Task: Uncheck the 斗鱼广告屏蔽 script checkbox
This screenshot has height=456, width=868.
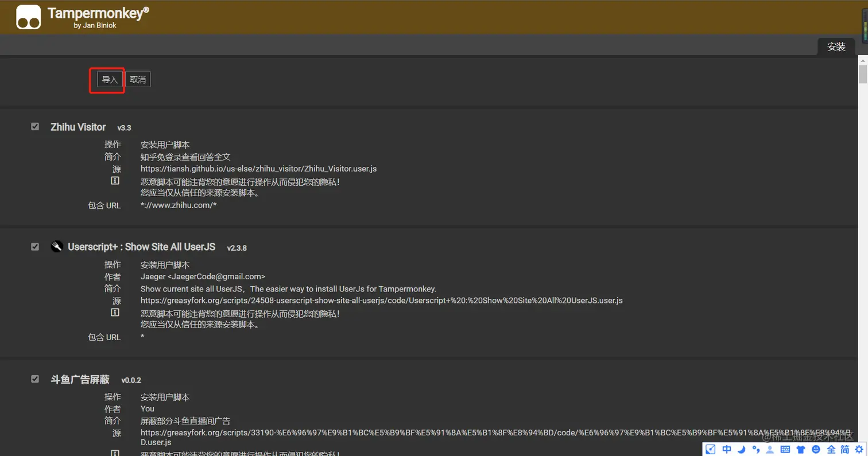Action: click(35, 379)
